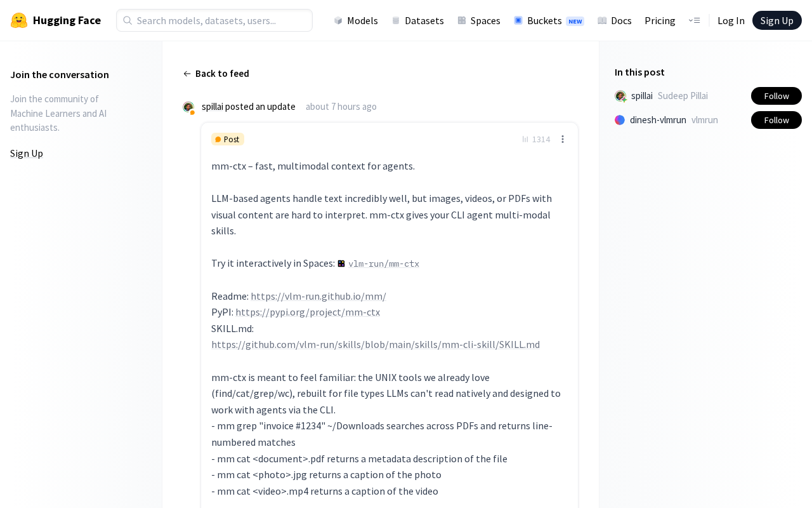Click the Hugging Face emoji logo
Viewport: 812px width, 508px height.
(x=19, y=20)
